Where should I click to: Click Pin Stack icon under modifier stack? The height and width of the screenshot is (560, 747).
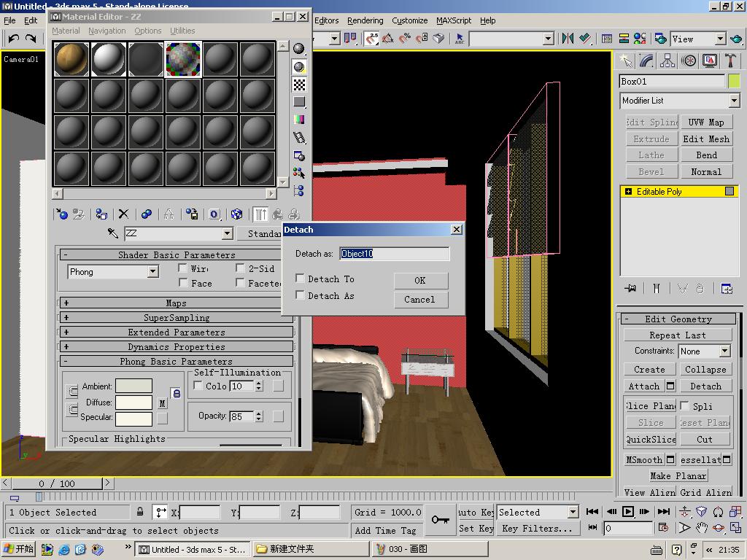pyautogui.click(x=630, y=288)
